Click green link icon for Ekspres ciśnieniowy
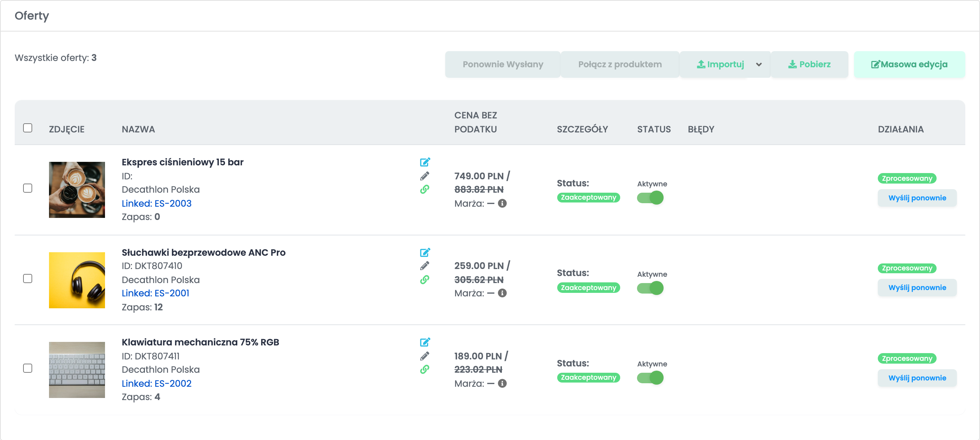This screenshot has height=440, width=980. click(x=425, y=189)
